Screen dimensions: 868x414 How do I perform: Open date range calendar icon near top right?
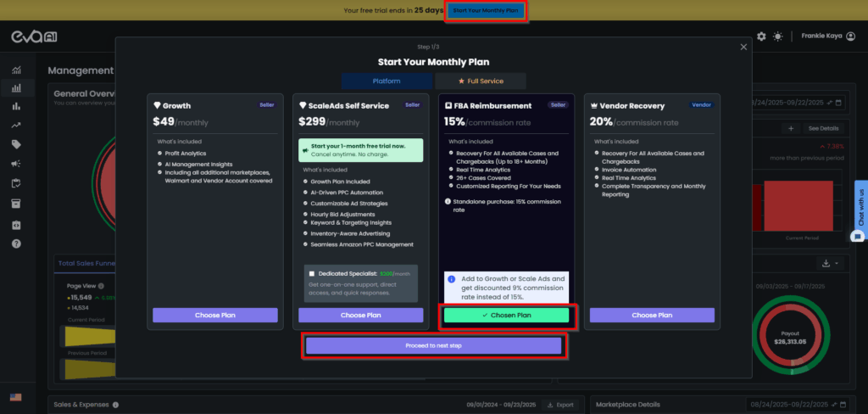pos(838,103)
